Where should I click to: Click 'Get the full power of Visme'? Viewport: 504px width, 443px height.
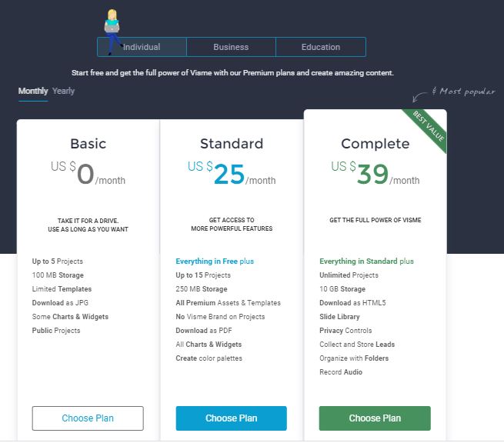pyautogui.click(x=375, y=220)
